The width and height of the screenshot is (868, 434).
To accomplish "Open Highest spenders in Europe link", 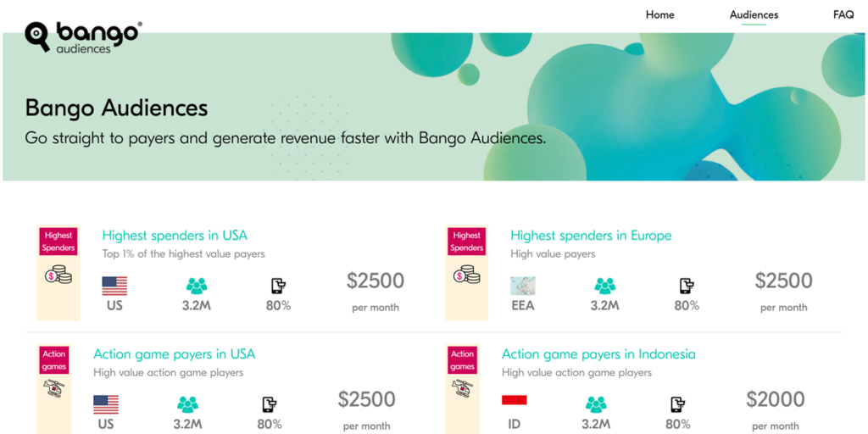I will click(x=591, y=236).
